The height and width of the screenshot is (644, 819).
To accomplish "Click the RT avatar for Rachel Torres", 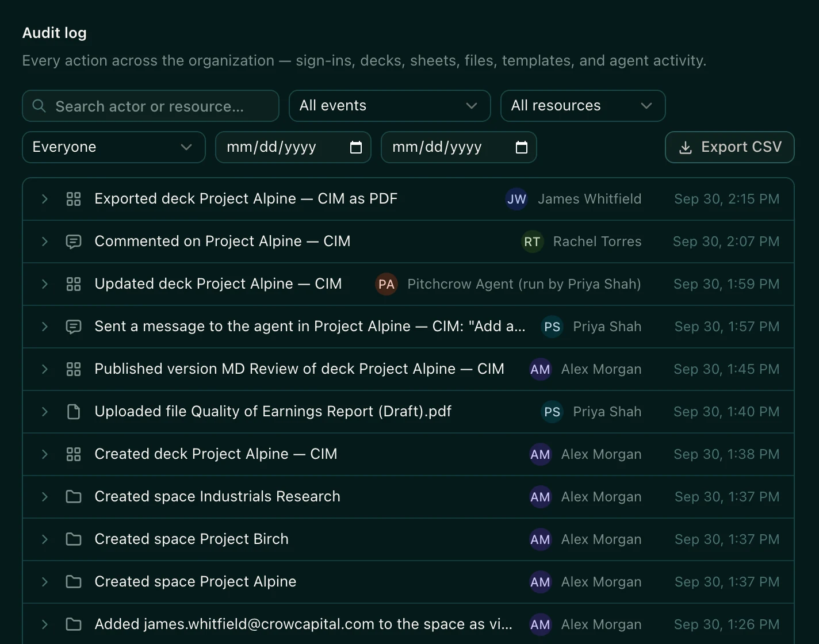I will click(532, 241).
